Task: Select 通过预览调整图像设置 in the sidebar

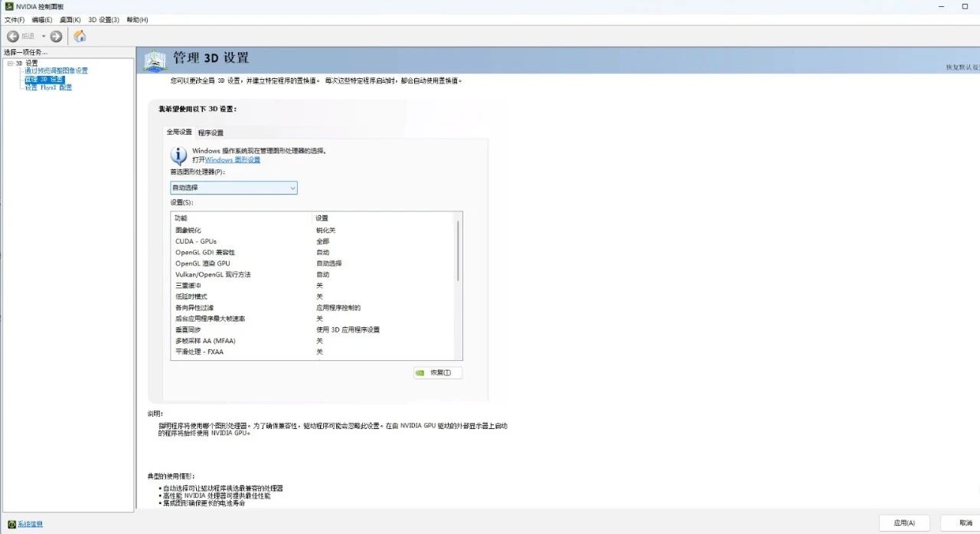Action: pyautogui.click(x=57, y=70)
